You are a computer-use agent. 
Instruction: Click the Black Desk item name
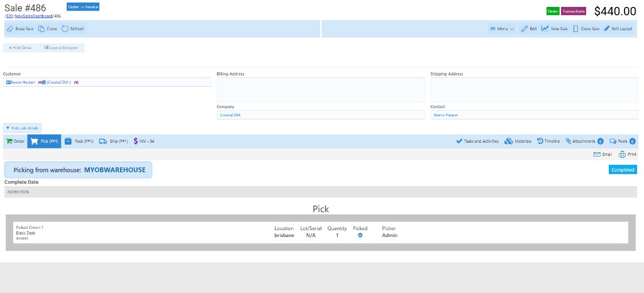pyautogui.click(x=25, y=233)
